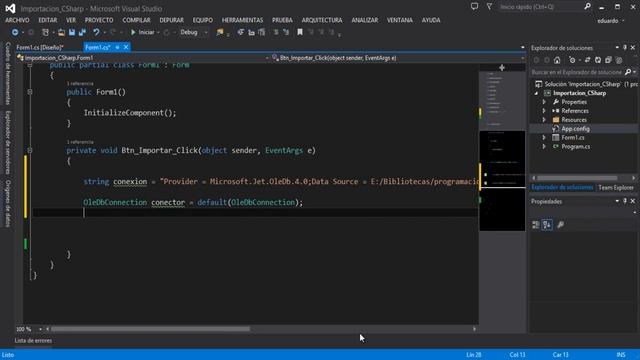640x360 pixels.
Task: Close the Form1.cs editor tab
Action: click(x=126, y=47)
